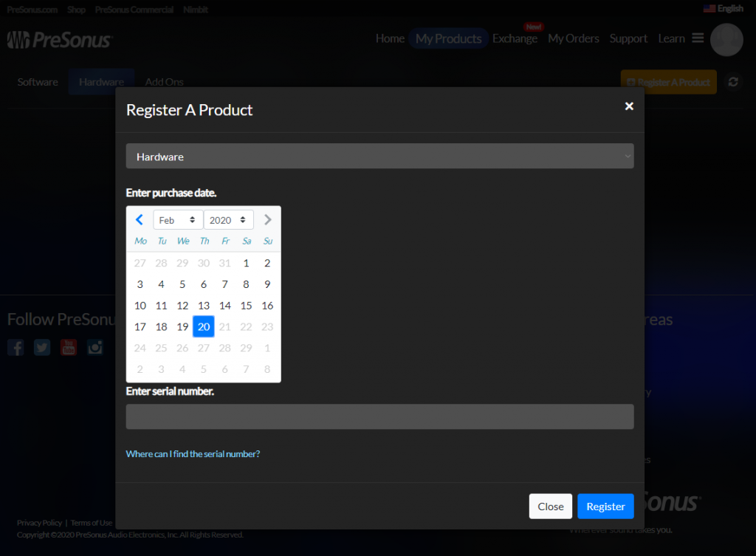Screen dimensions: 756x556
Task: Open the Facebook icon
Action: [x=16, y=347]
